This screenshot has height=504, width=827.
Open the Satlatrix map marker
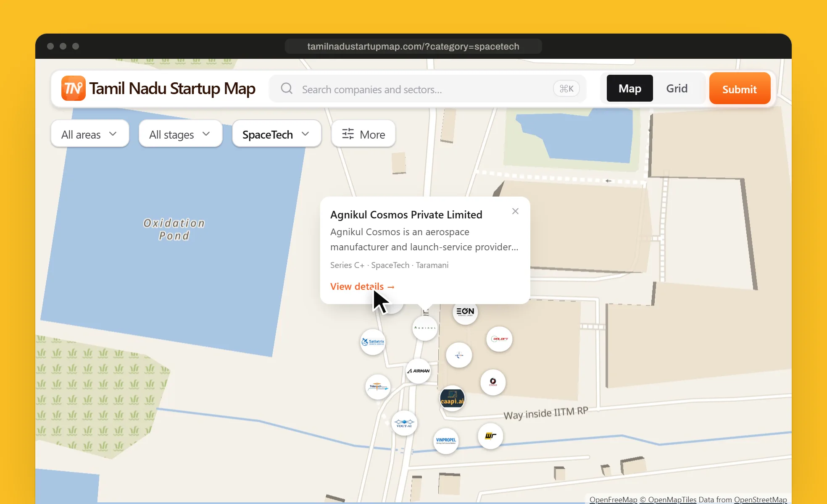pos(373,342)
